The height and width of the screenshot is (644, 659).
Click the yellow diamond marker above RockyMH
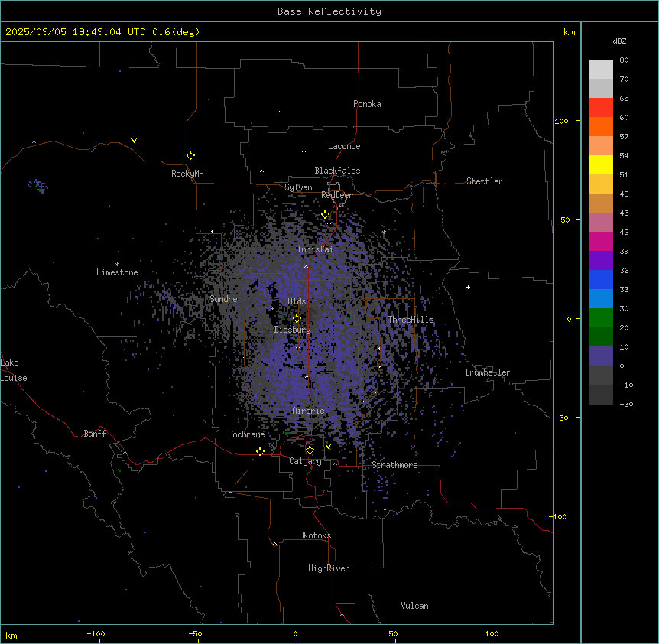[191, 156]
